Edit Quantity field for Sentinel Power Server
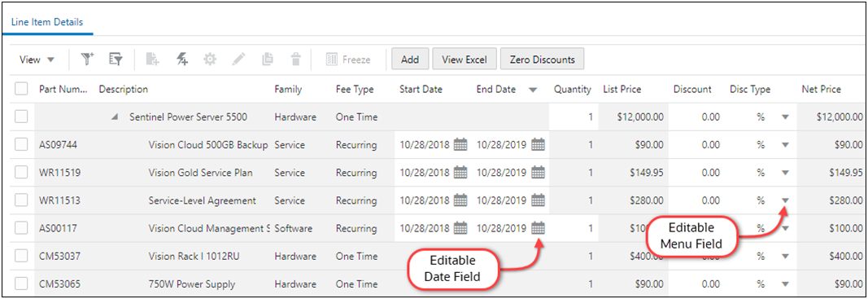The image size is (868, 299). pos(574,117)
